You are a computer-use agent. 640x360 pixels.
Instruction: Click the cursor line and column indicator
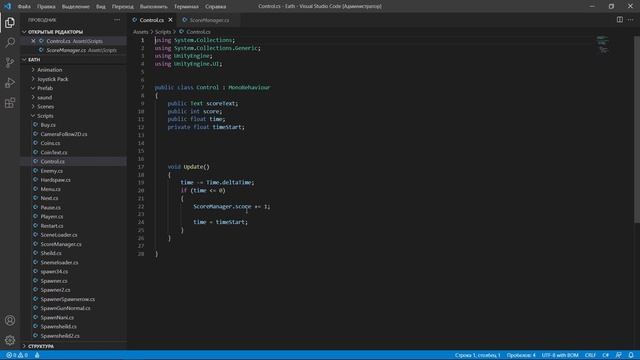tap(477, 355)
